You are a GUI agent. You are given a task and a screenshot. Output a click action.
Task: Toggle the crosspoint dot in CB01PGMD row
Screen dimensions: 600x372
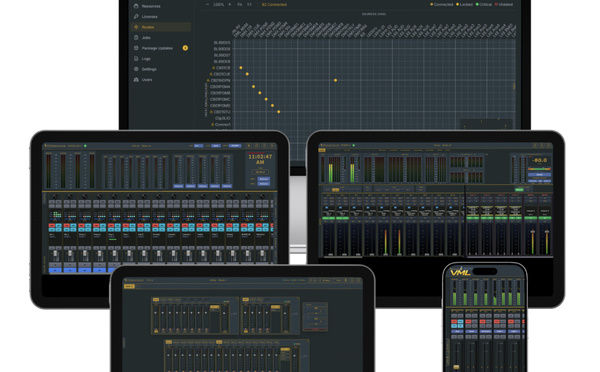[272, 105]
